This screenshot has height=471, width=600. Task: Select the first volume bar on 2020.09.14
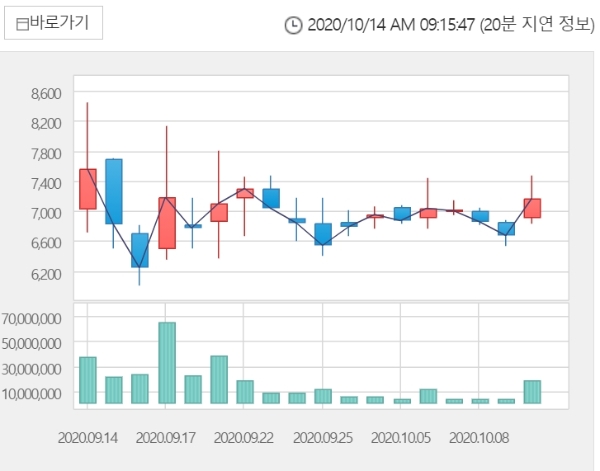point(88,380)
